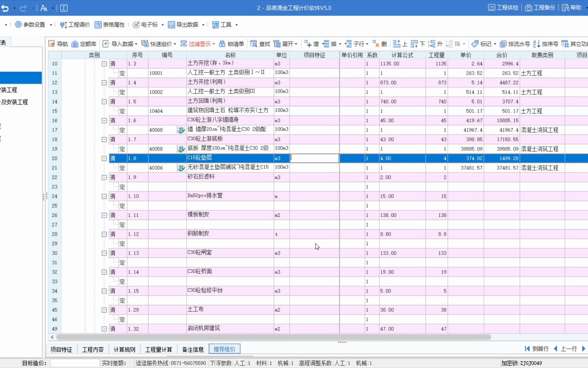Select 及安装工程 in left tree
The height and width of the screenshot is (368, 588).
tap(14, 102)
